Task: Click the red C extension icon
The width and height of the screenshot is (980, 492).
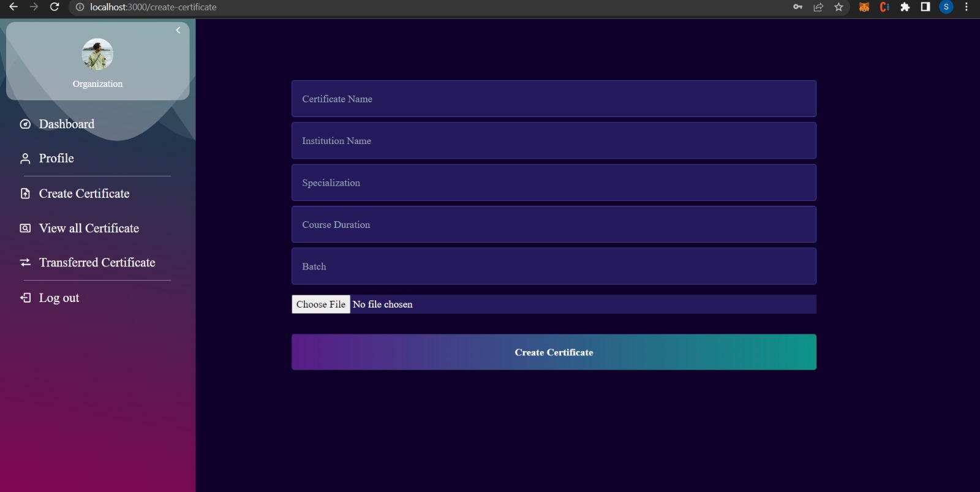Action: [x=884, y=7]
